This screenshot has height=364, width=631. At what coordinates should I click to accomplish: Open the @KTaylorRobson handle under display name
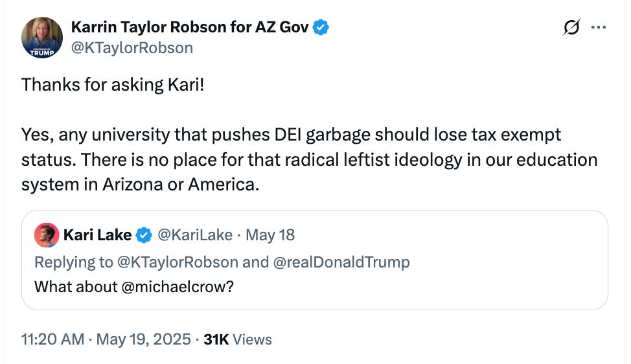(x=132, y=48)
